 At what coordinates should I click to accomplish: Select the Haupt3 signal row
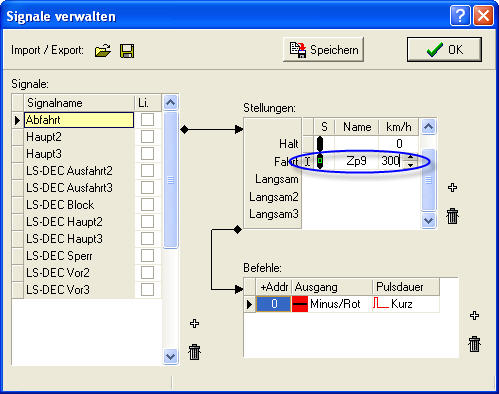[79, 154]
